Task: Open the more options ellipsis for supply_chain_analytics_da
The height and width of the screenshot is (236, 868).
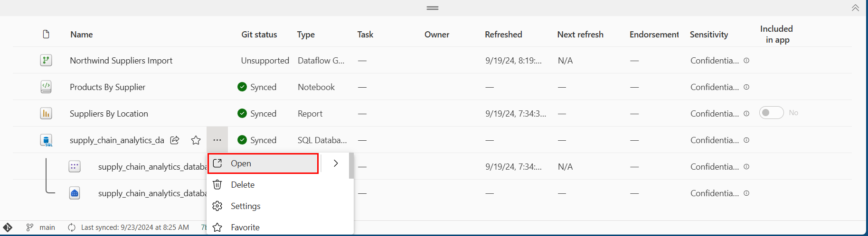Action: coord(217,140)
